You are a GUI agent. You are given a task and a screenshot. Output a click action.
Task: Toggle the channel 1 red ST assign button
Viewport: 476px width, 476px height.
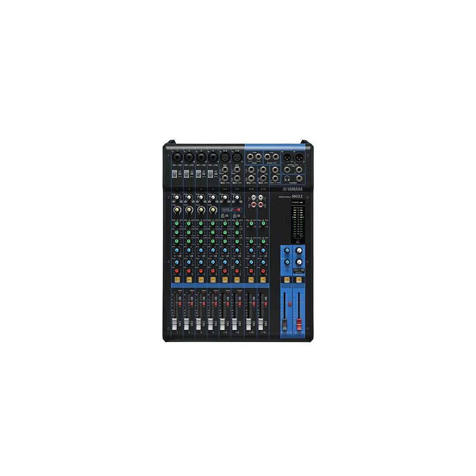180,304
